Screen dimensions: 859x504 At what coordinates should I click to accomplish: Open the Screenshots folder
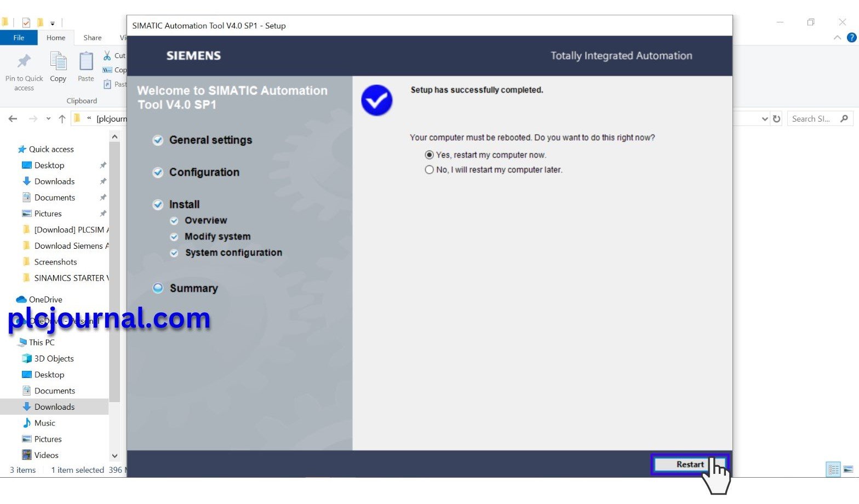coord(49,262)
